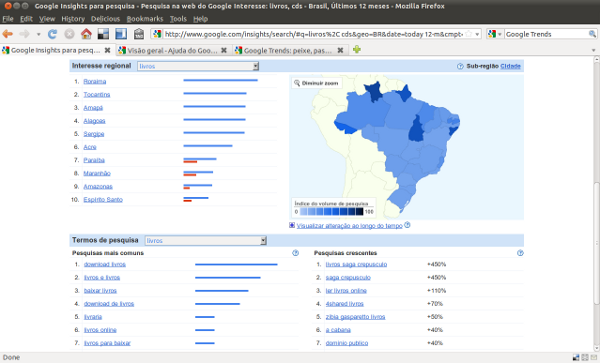This screenshot has width=600, height=363.
Task: Click help icon next to Pesquisas crescentes
Action: click(x=520, y=253)
